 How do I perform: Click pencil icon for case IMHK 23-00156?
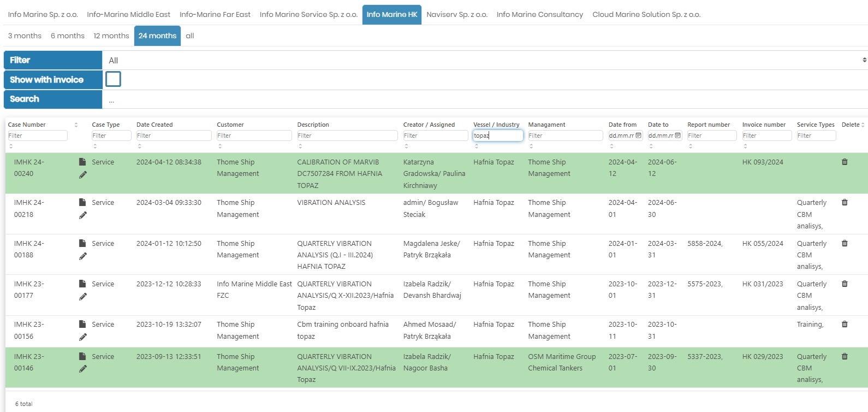83,337
